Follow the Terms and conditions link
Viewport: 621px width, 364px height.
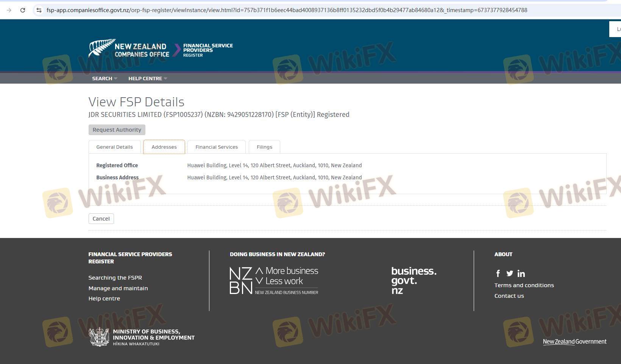pyautogui.click(x=524, y=285)
